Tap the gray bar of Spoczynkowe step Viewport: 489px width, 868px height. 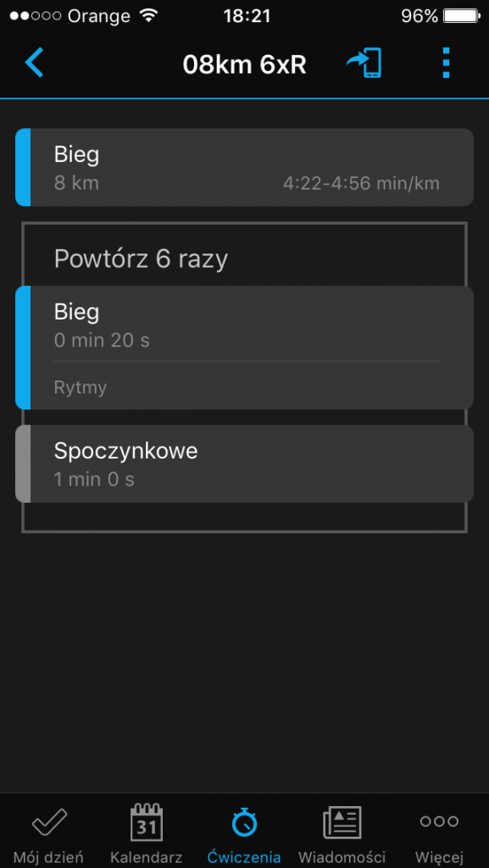23,464
